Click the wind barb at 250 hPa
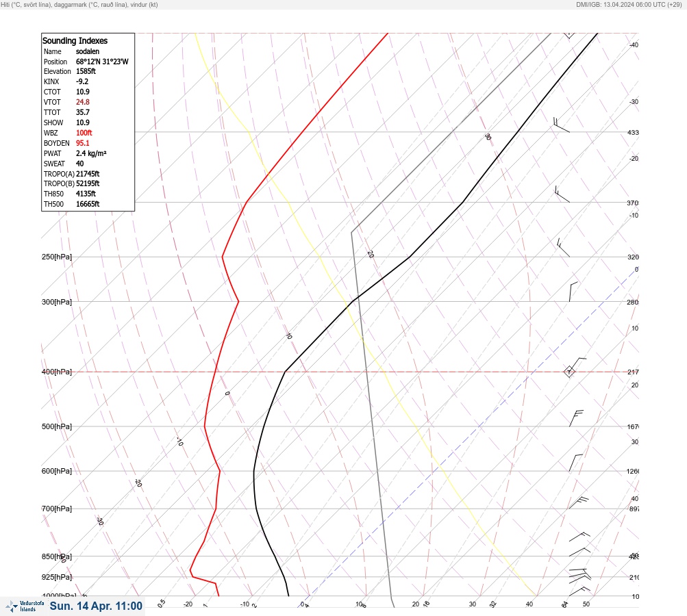 563,248
